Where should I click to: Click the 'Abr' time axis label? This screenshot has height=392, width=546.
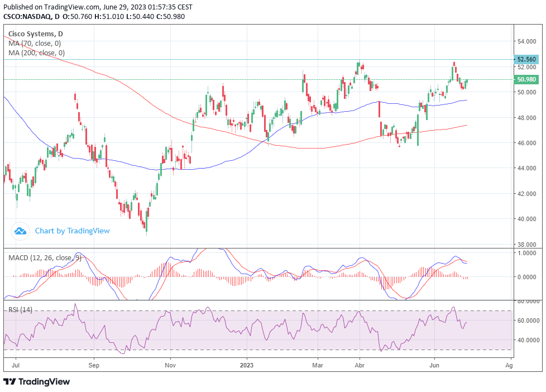coord(360,365)
